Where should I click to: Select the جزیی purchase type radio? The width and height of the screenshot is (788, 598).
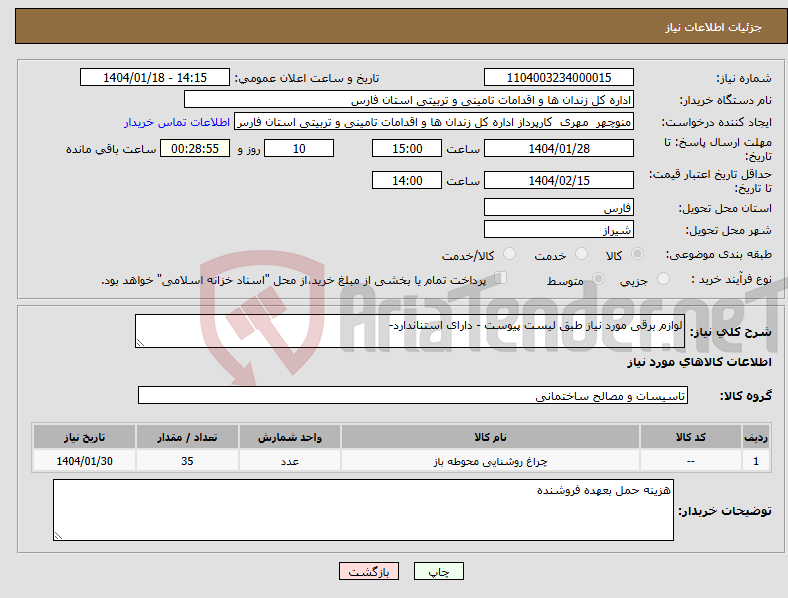pyautogui.click(x=663, y=279)
